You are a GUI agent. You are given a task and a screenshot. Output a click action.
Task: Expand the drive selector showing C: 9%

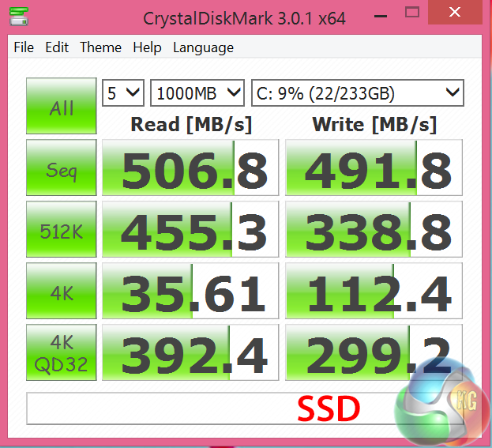(358, 93)
